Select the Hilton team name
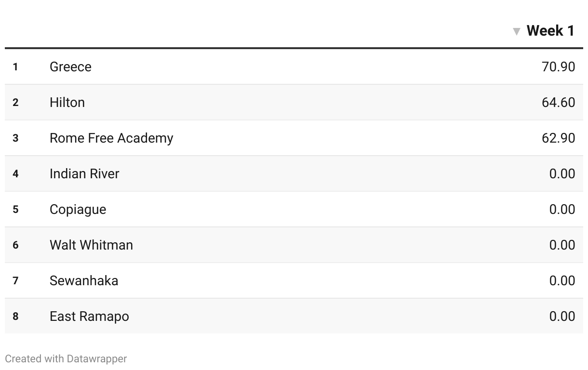The height and width of the screenshot is (370, 588). click(67, 102)
